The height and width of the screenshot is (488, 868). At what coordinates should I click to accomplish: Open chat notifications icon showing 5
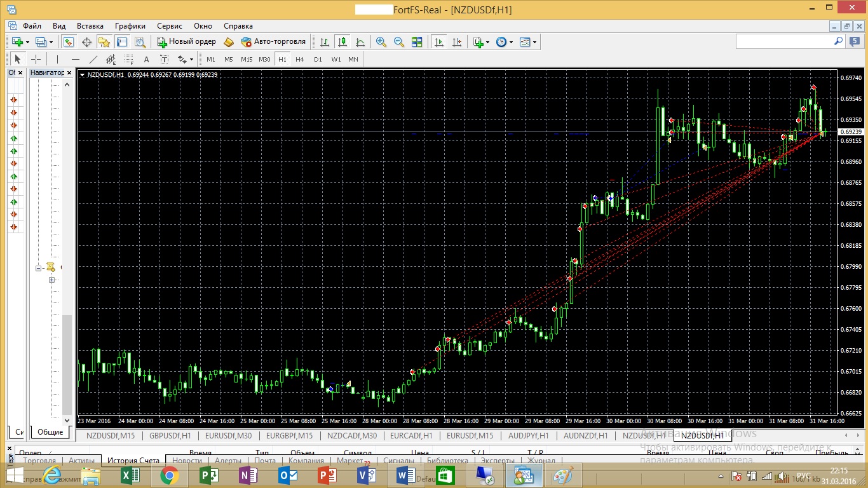pyautogui.click(x=855, y=41)
